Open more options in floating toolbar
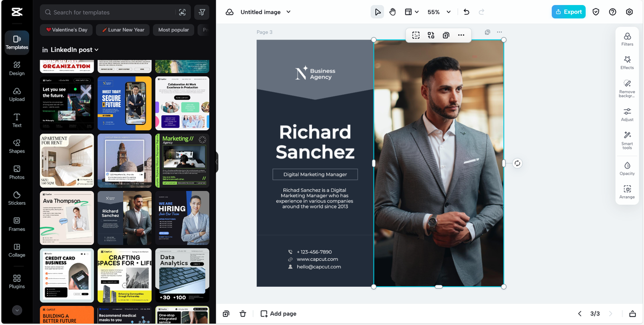The width and height of the screenshot is (644, 325). (x=461, y=35)
